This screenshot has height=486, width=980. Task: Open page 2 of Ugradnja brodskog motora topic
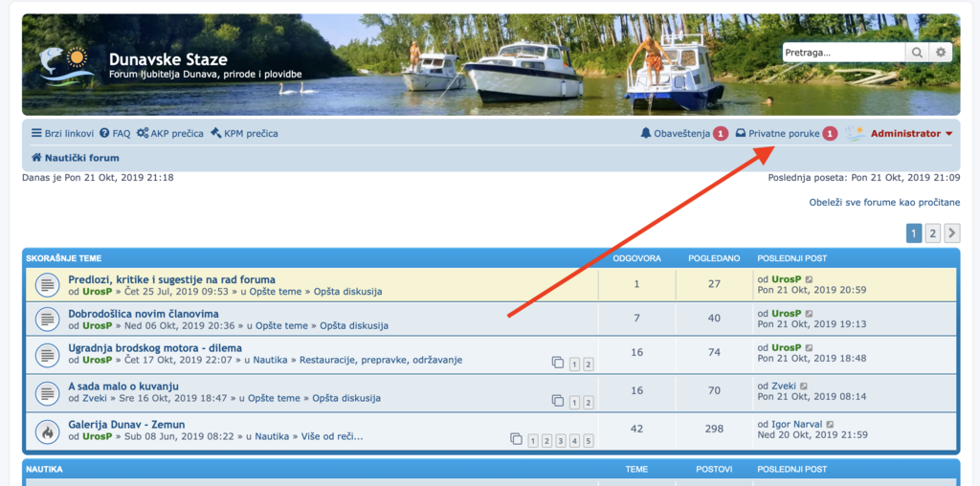pos(589,364)
